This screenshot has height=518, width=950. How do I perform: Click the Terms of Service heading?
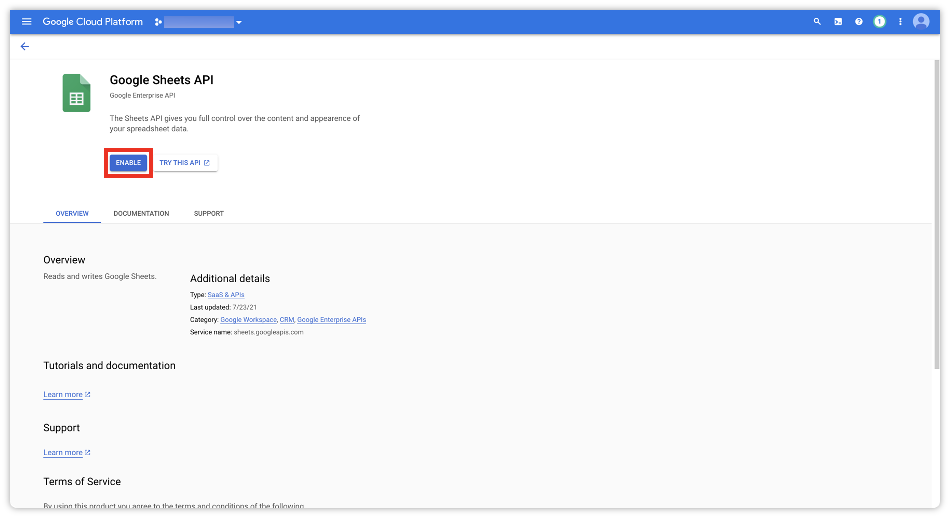[x=82, y=482]
